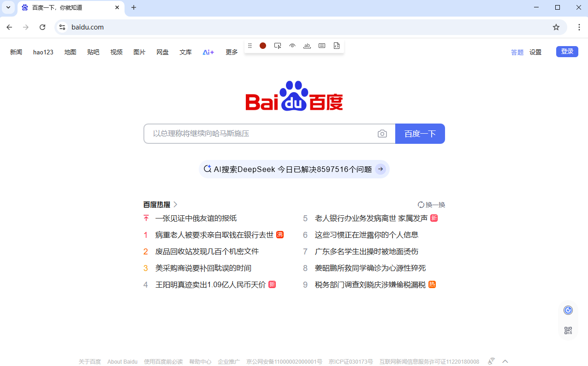This screenshot has width=588, height=366.
Task: Open the 帮助中心 footer link
Action: pyautogui.click(x=200, y=361)
